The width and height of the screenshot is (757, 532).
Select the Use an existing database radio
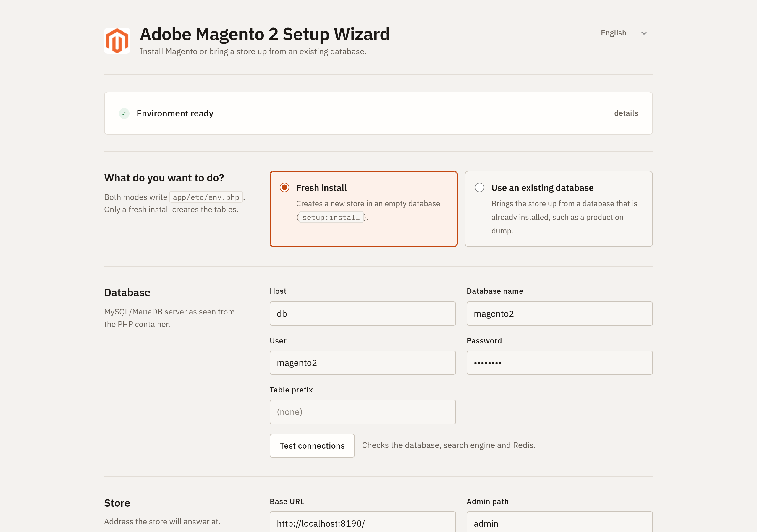coord(479,188)
